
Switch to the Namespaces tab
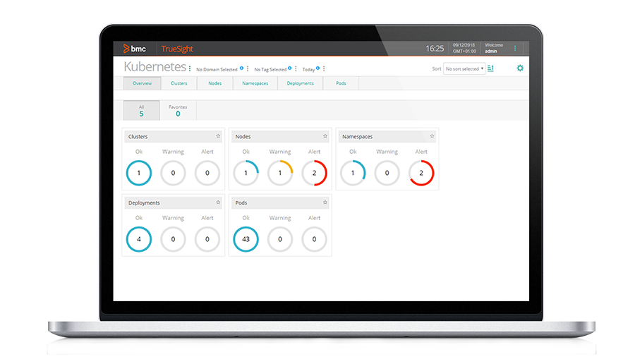tap(255, 83)
